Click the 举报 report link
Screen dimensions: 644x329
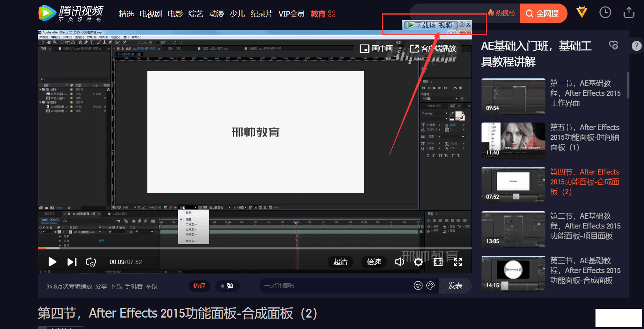151,286
